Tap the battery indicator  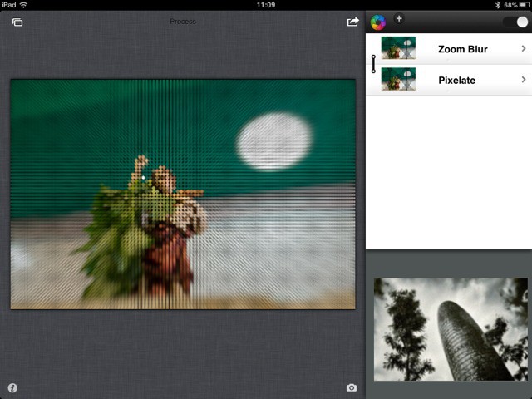pyautogui.click(x=525, y=5)
